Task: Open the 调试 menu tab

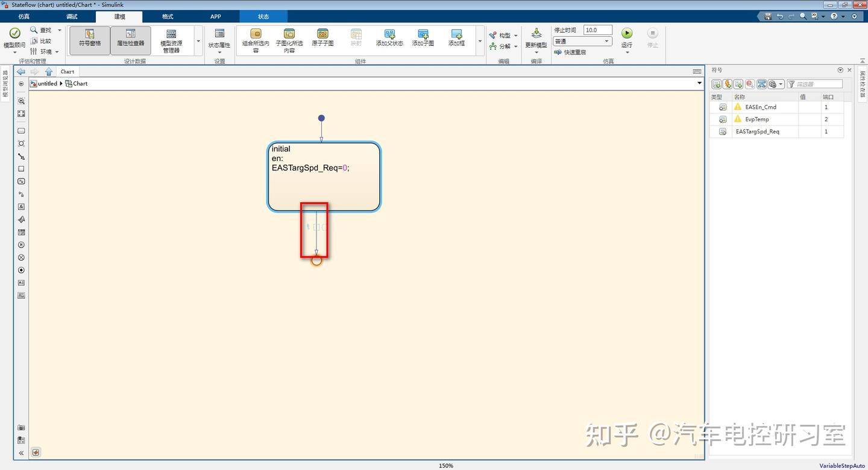Action: [x=71, y=16]
